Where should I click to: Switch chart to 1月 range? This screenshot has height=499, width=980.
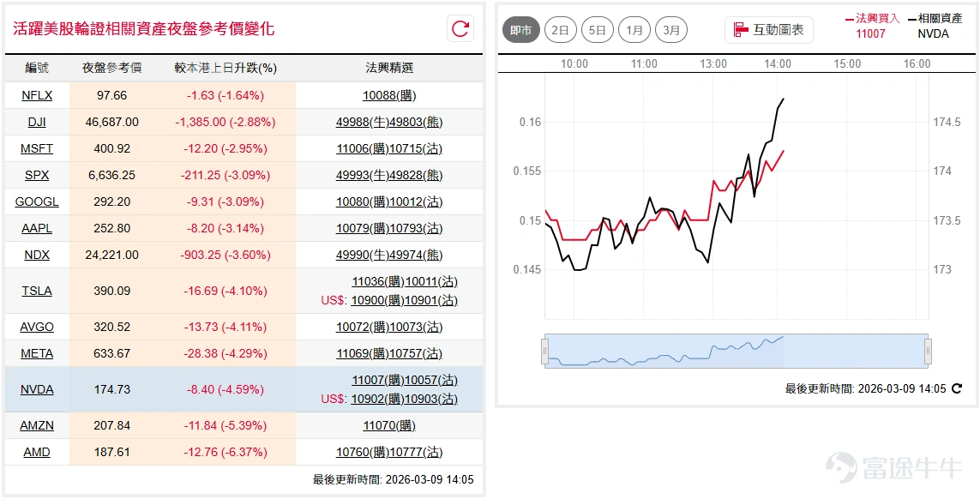(x=634, y=30)
